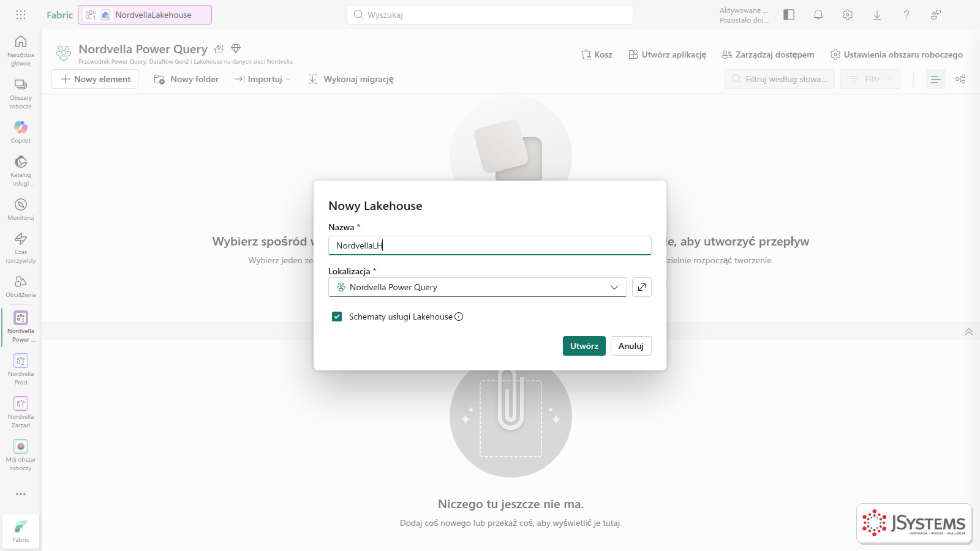Screen dimensions: 980x551
Task: Collapse the task flow panel chevrons
Action: pyautogui.click(x=969, y=332)
